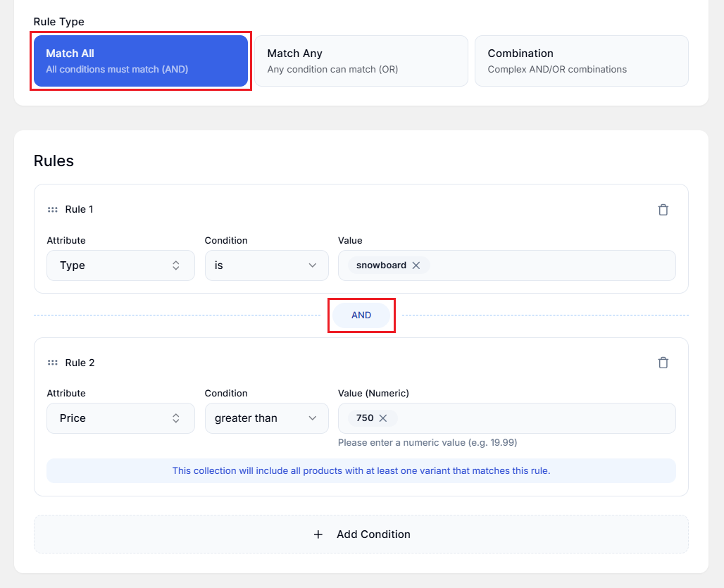Click the chevron on the Condition dropdown showing 'is'
Screen dimensions: 724x588
point(312,265)
